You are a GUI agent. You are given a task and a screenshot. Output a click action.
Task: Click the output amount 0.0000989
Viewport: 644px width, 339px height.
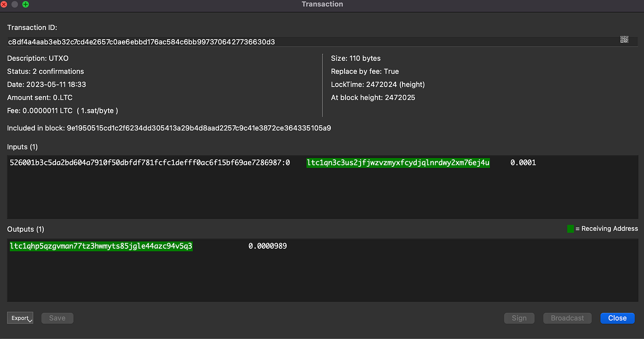pyautogui.click(x=268, y=246)
